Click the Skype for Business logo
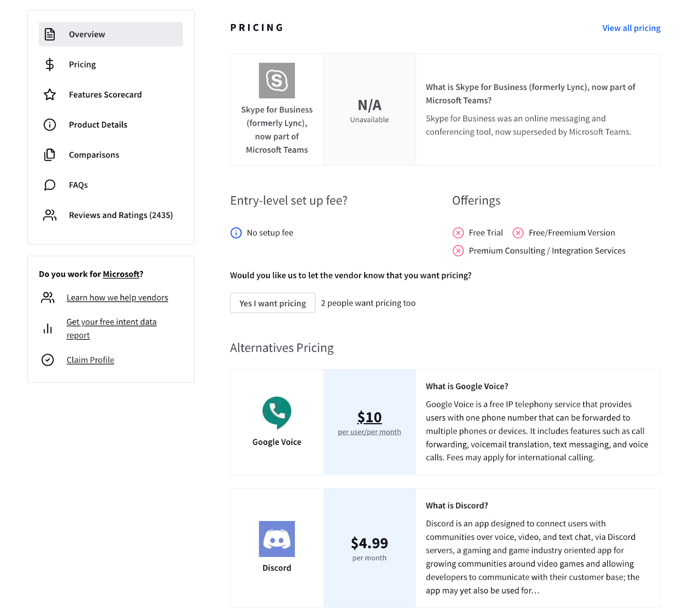 (277, 80)
